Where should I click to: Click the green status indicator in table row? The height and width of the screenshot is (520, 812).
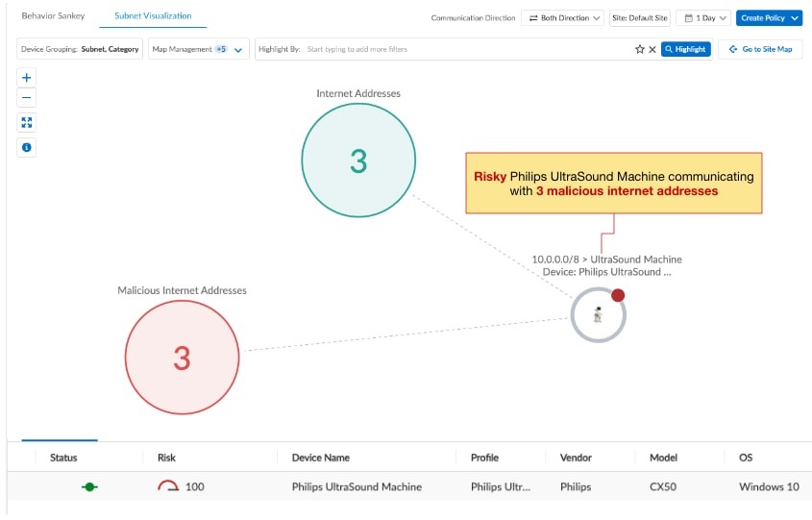pos(89,487)
